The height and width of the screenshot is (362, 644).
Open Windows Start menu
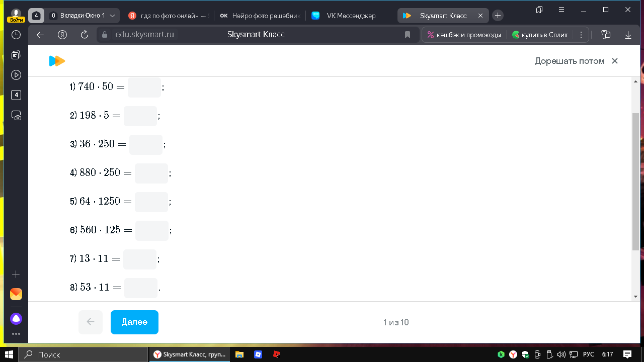click(x=9, y=354)
